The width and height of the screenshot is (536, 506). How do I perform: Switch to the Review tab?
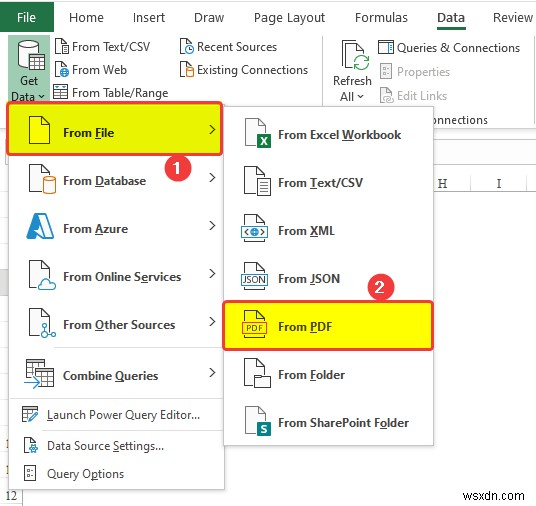pos(512,17)
